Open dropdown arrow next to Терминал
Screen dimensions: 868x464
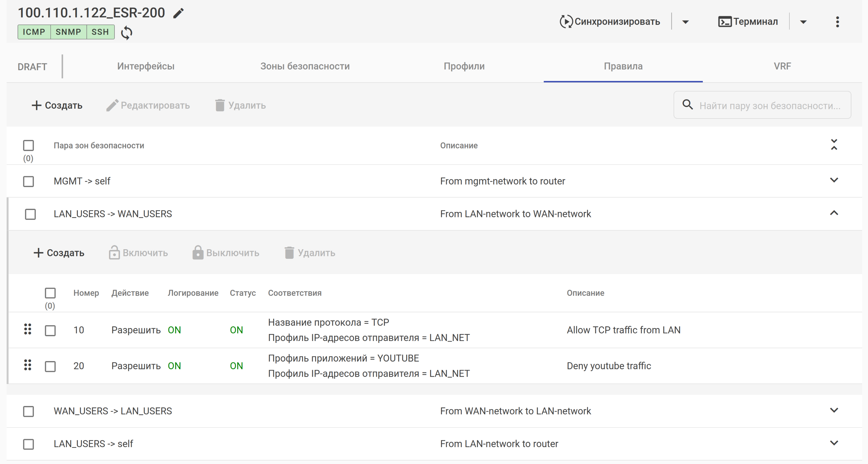[803, 22]
